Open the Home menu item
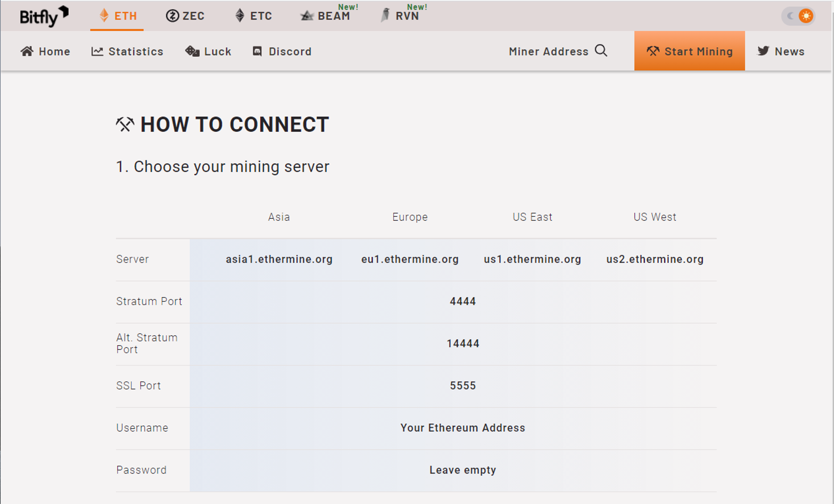834x504 pixels. click(x=45, y=51)
